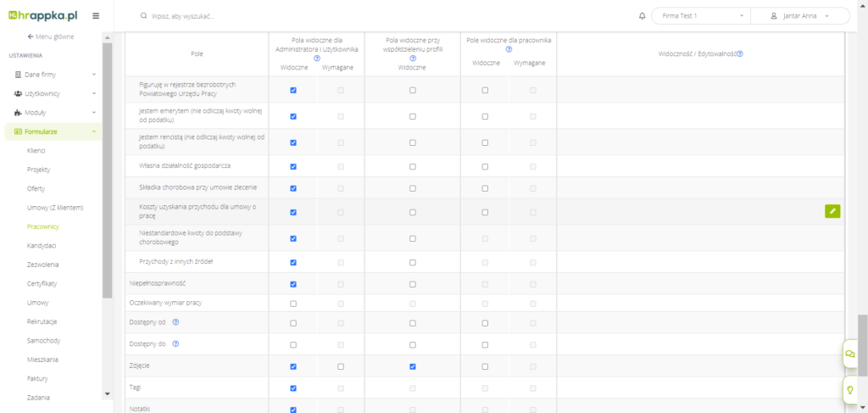Viewport: 868px width, 413px height.
Task: Click the search input field
Action: click(381, 16)
